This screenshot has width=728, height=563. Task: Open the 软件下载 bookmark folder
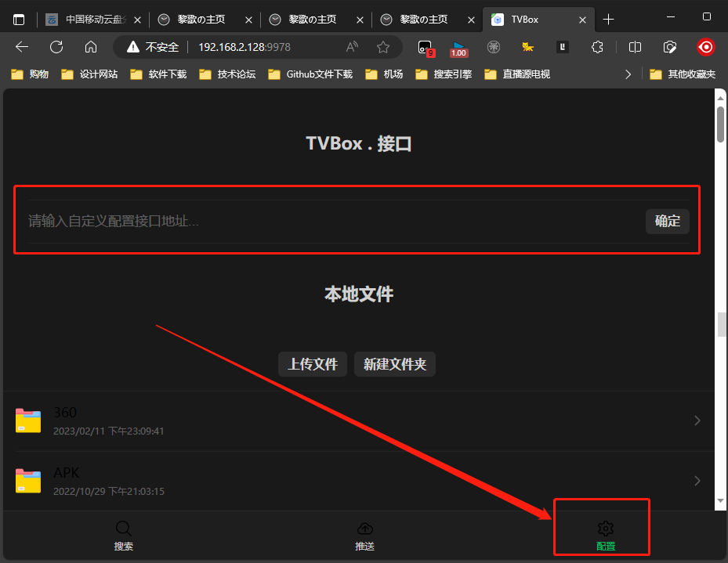[x=158, y=74]
